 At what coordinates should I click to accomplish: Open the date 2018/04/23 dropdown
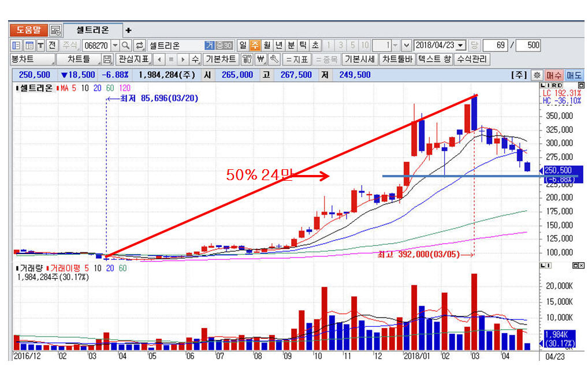coord(460,46)
